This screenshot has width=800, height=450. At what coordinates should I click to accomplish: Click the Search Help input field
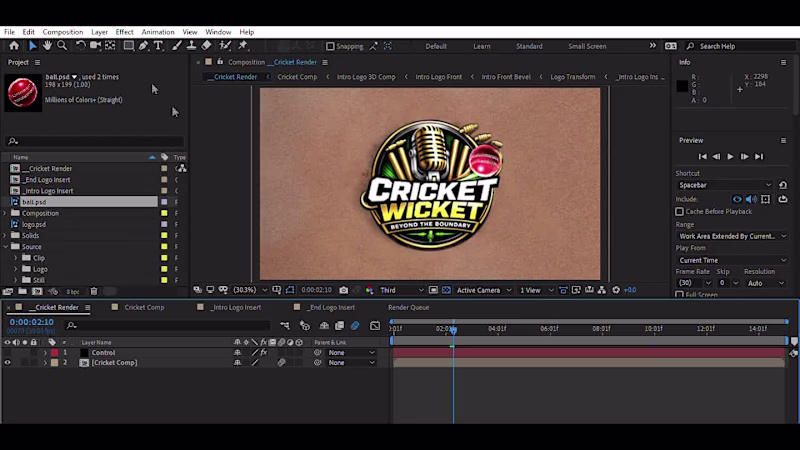741,46
